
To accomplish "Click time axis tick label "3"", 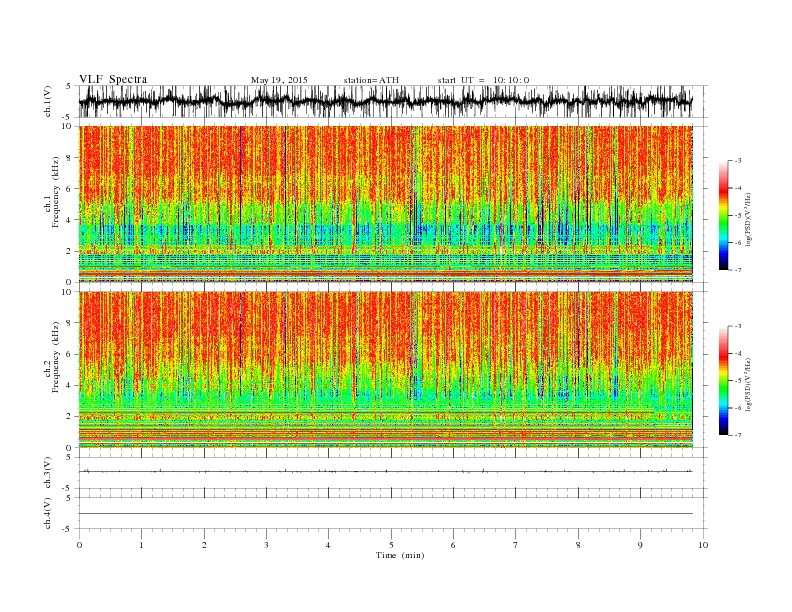I will click(x=266, y=545).
